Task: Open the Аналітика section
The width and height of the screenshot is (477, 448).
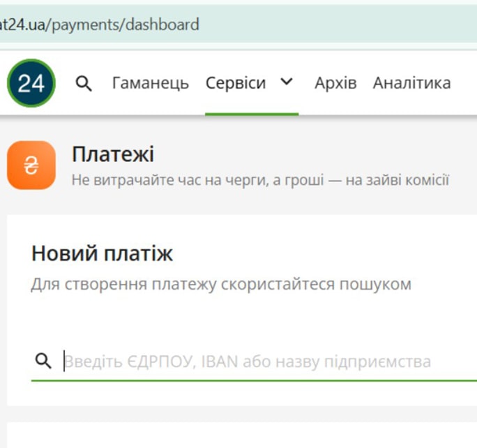Action: point(411,83)
